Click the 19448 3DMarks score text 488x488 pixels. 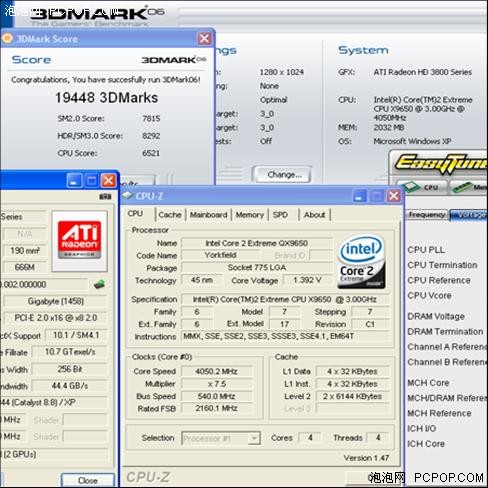[x=106, y=98]
